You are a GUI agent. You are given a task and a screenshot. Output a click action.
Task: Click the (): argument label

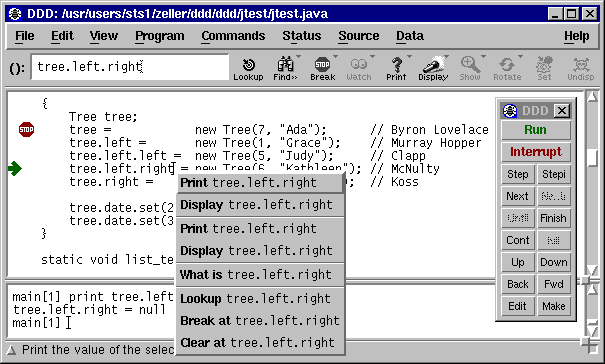17,69
